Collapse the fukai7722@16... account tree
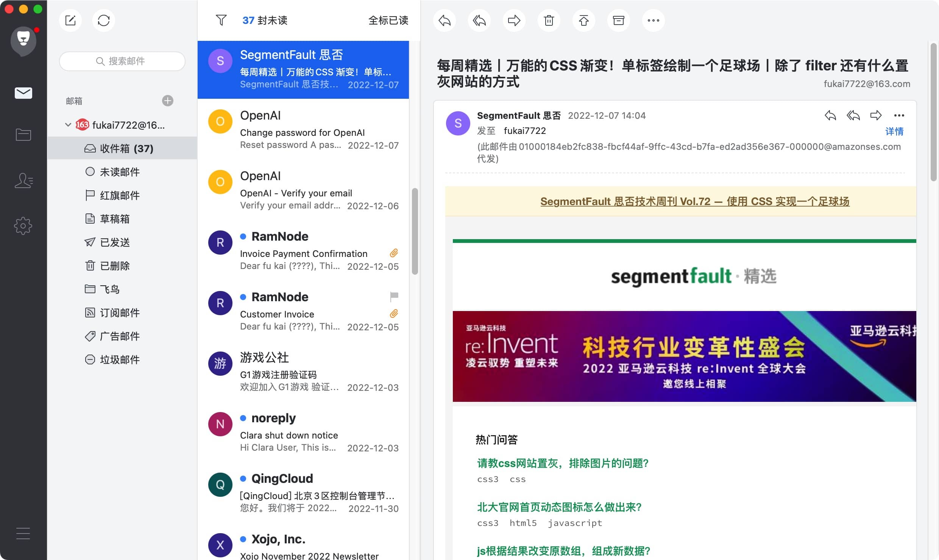This screenshot has width=939, height=560. tap(68, 124)
